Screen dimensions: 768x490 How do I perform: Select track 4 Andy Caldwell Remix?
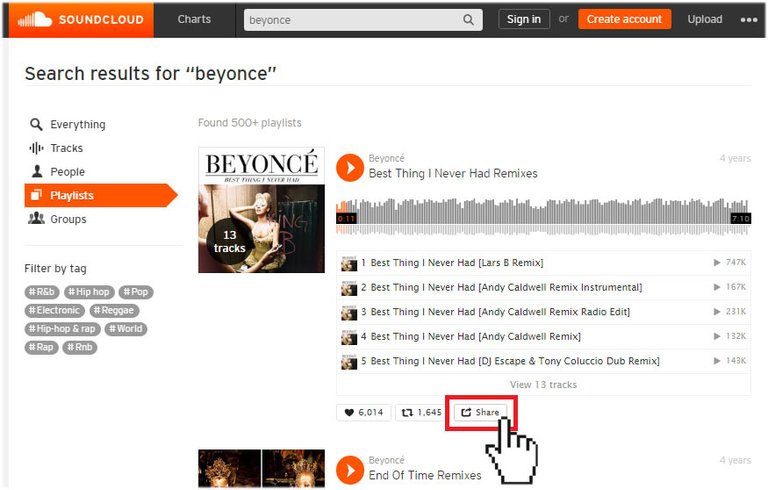click(x=543, y=337)
